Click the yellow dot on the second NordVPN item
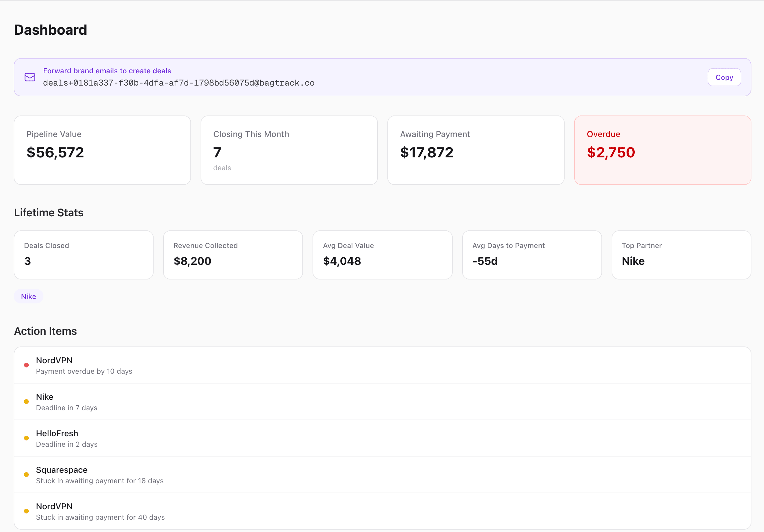The height and width of the screenshot is (532, 764). coord(27,511)
